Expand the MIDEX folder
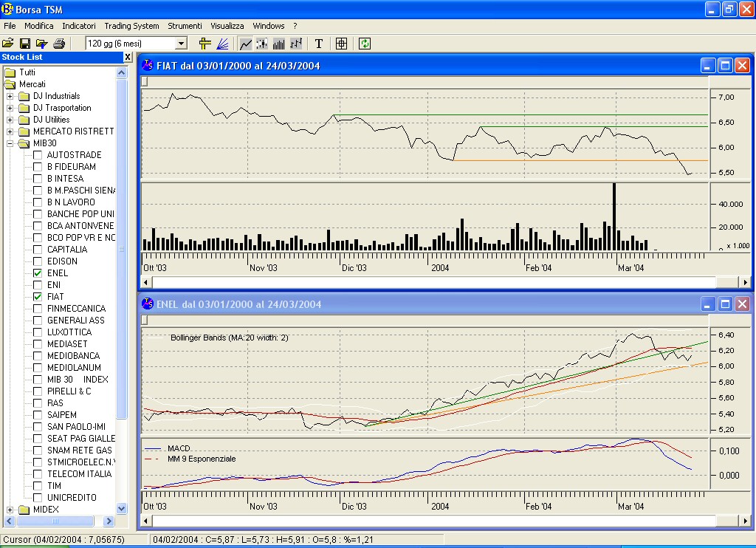756x548 pixels. [x=10, y=510]
